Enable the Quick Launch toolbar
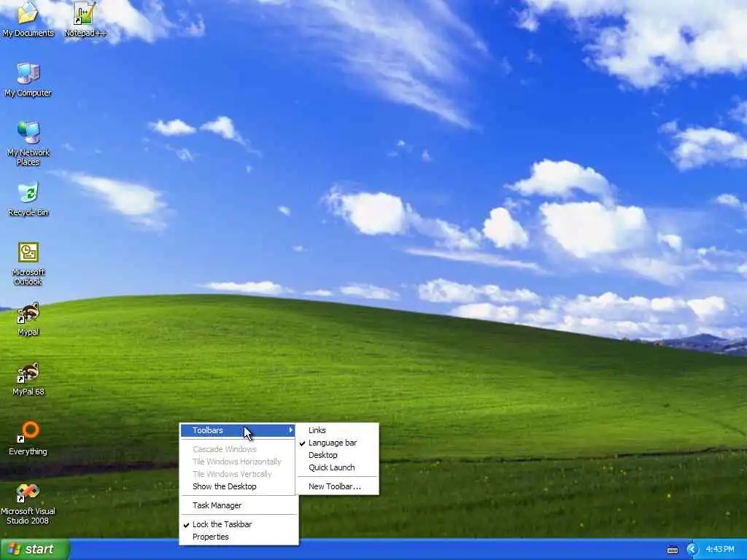Screen dimensions: 747x560 337,467
